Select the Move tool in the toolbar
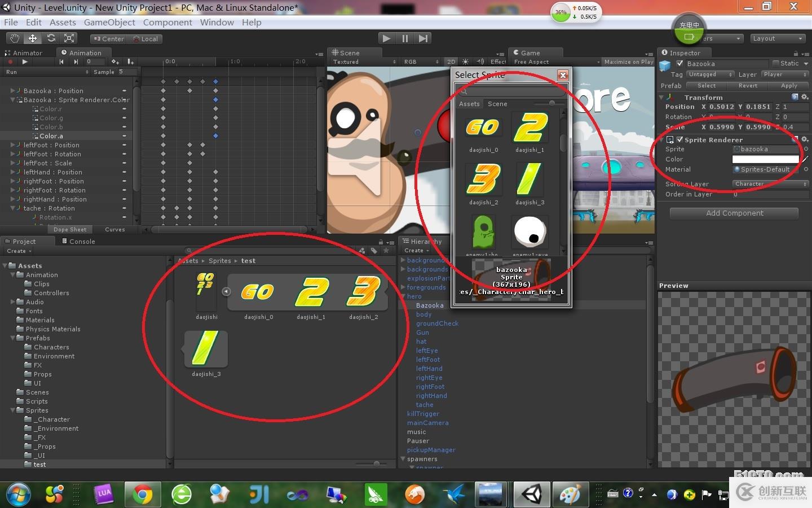812x508 pixels. tap(33, 38)
